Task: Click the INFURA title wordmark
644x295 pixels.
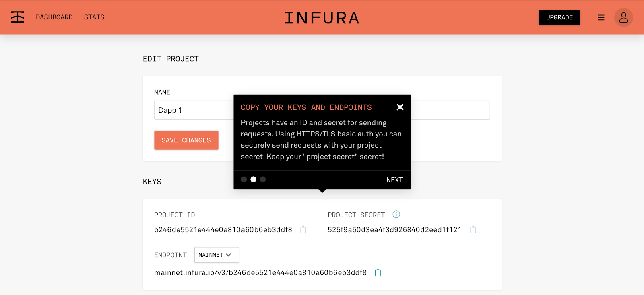Action: (x=322, y=18)
